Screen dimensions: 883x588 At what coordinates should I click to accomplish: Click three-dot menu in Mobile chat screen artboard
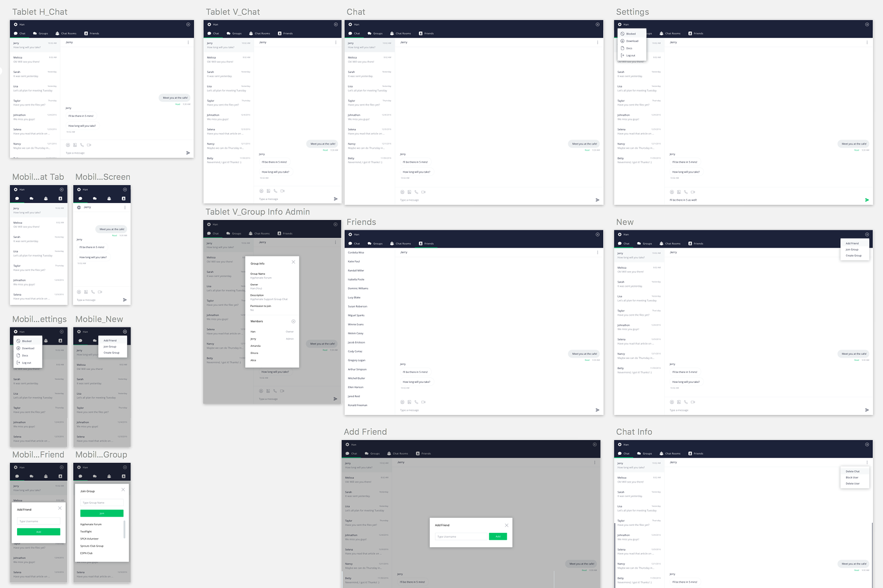(x=125, y=207)
